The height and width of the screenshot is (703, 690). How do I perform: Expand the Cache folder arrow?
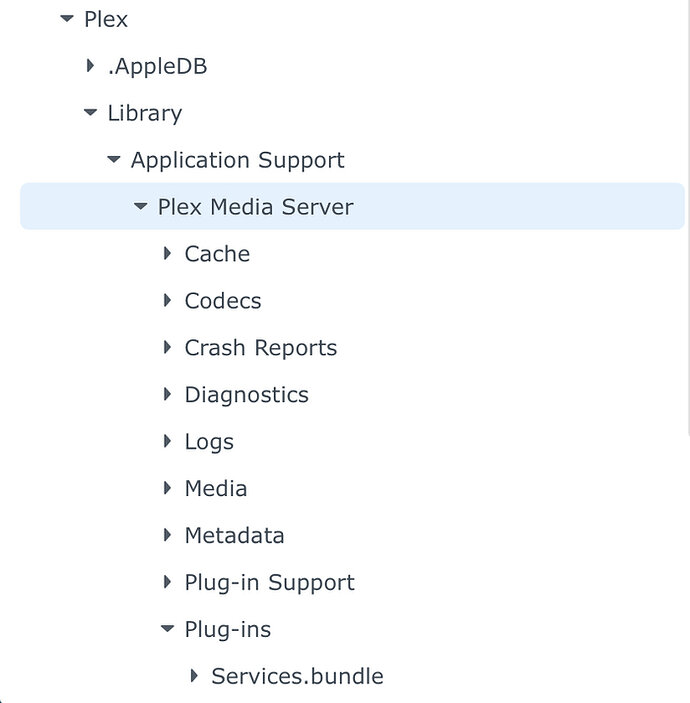(x=167, y=254)
